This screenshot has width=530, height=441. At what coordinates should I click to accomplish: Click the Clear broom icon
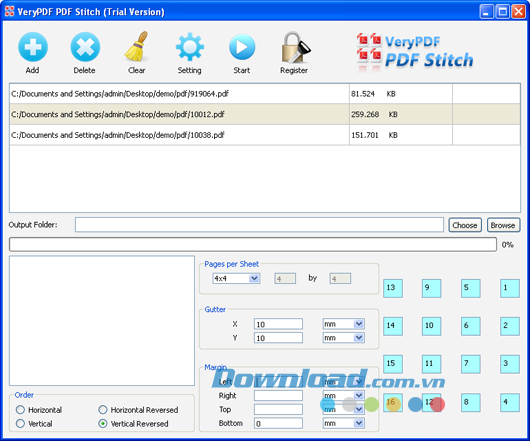coord(137,46)
